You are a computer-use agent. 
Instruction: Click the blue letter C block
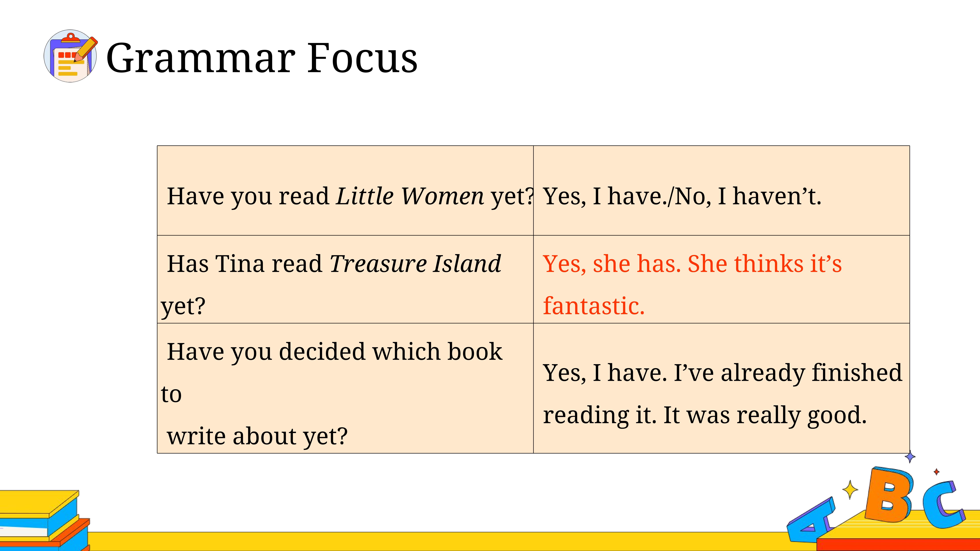[942, 504]
